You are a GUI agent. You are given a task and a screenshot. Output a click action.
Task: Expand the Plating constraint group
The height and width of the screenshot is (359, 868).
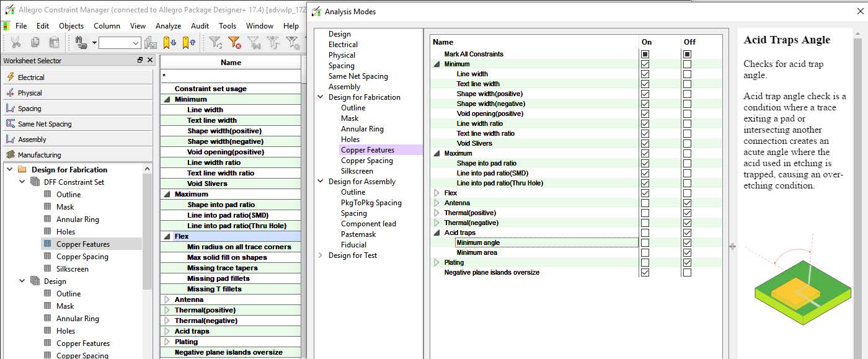tap(437, 262)
